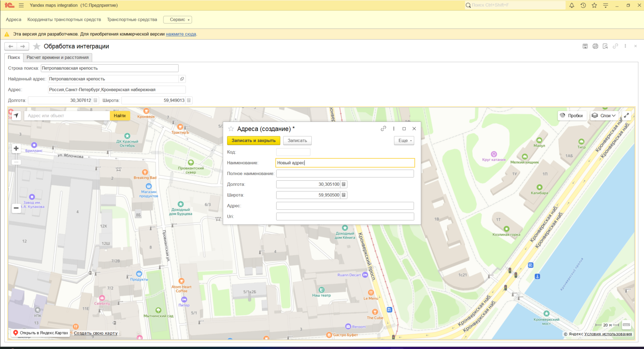Expand the Слои layers dropdown
Image resolution: width=644 pixels, height=349 pixels.
tap(604, 116)
